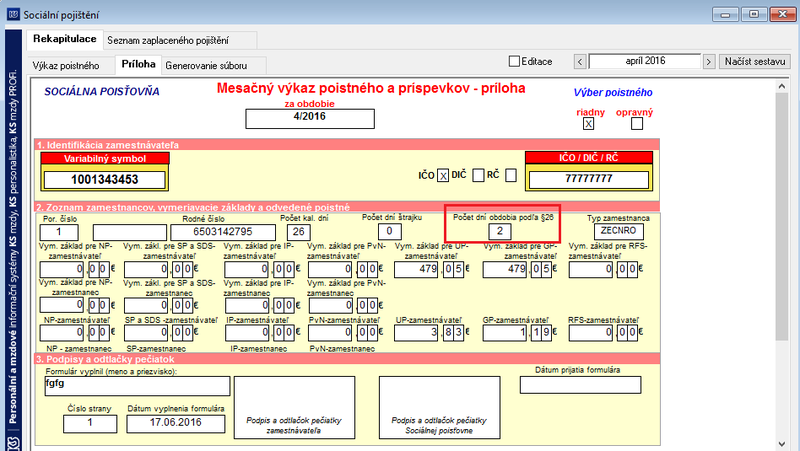
Task: Click Počet kal. dní field 26
Action: coord(298,232)
